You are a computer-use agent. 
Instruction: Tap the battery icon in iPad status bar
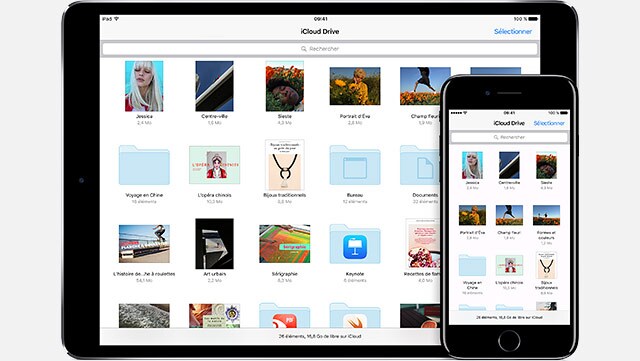(534, 19)
